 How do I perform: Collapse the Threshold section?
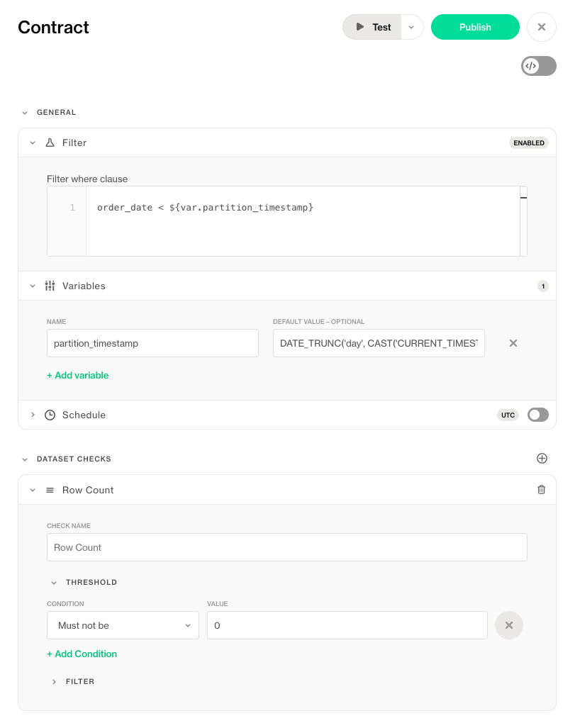tap(54, 583)
